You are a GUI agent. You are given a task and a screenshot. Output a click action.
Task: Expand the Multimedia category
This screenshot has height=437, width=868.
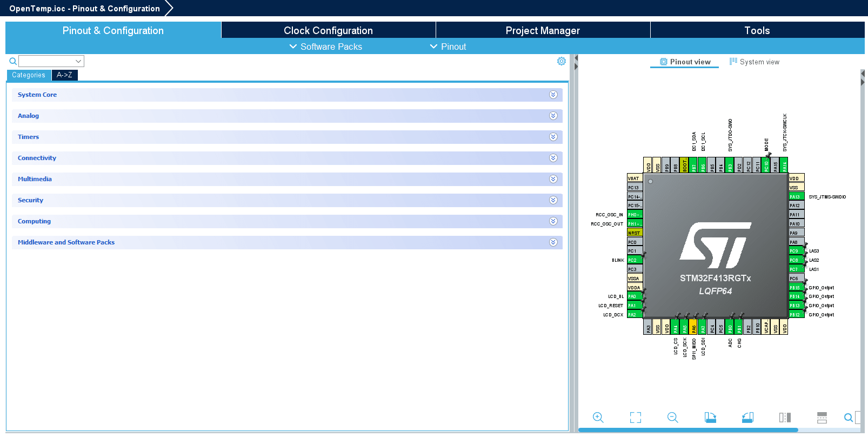[553, 179]
